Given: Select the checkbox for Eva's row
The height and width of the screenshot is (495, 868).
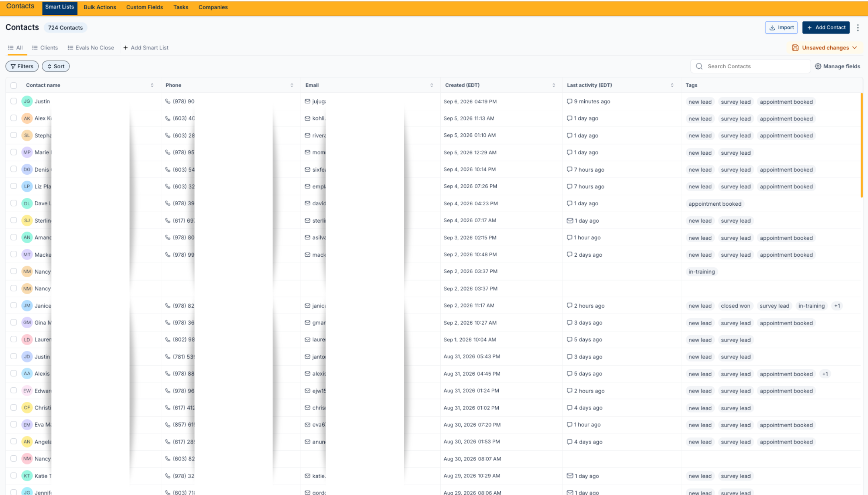Looking at the screenshot, I should (x=14, y=424).
